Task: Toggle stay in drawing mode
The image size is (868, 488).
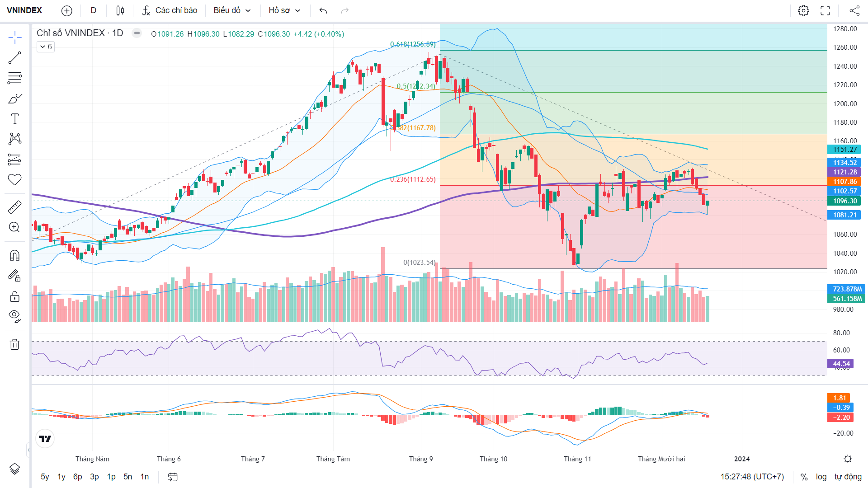Action: [x=14, y=276]
